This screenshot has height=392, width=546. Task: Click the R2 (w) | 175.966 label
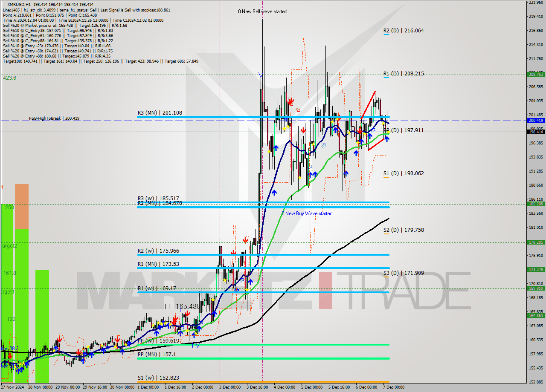(158, 251)
